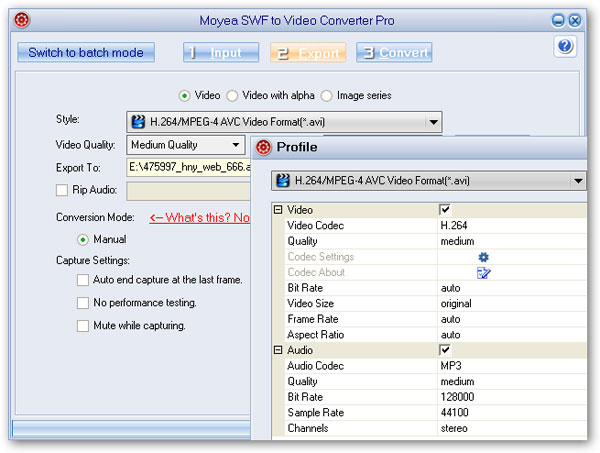Close the converter window
600x453 pixels.
coord(575,20)
